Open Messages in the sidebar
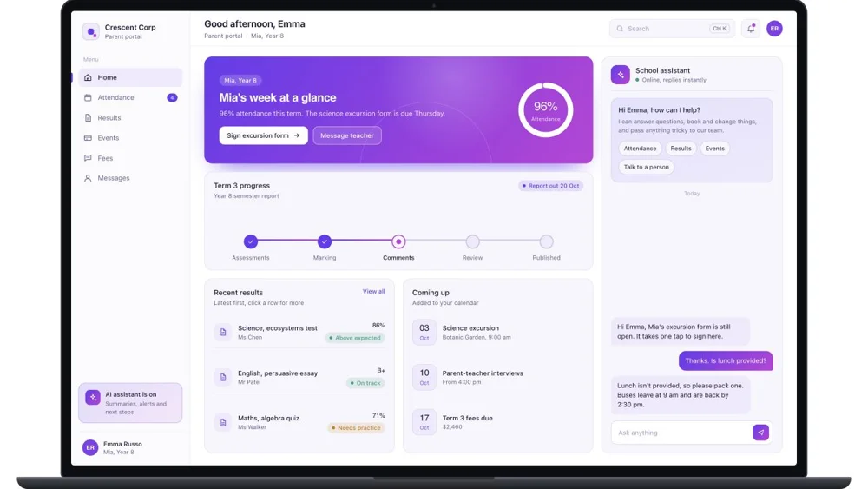 130,178
